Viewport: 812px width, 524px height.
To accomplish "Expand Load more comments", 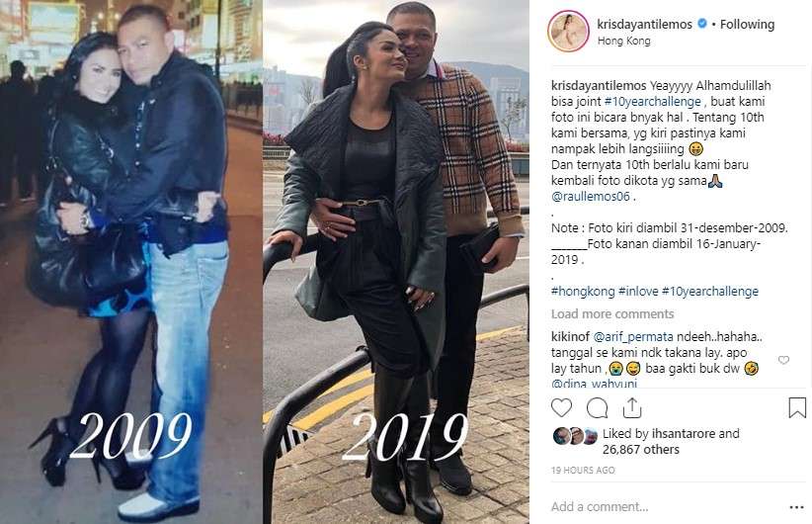I will (x=612, y=314).
